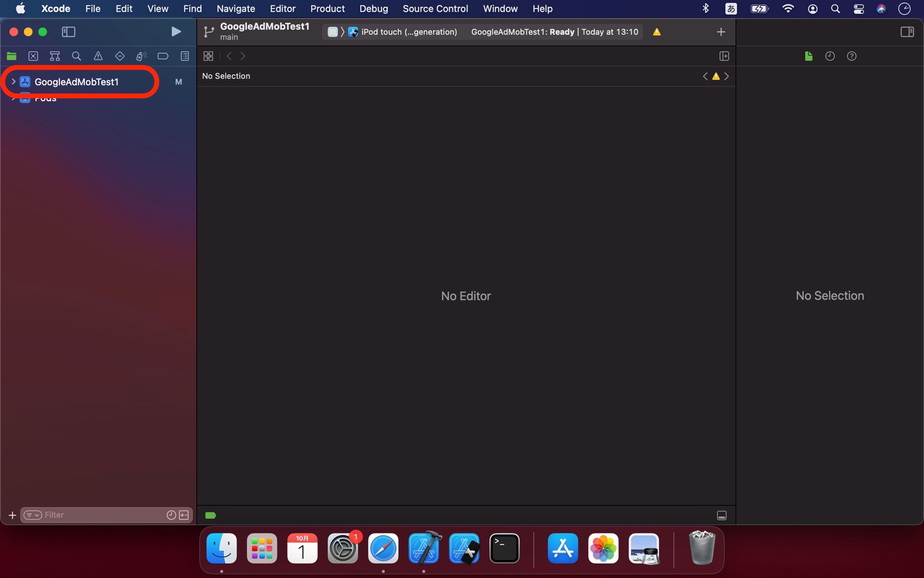Expand the GoogleAdMobTest1 project tree
The width and height of the screenshot is (924, 578).
[13, 82]
